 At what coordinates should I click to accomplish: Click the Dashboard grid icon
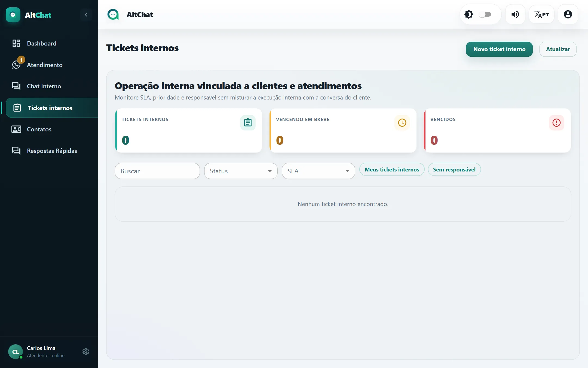point(16,43)
